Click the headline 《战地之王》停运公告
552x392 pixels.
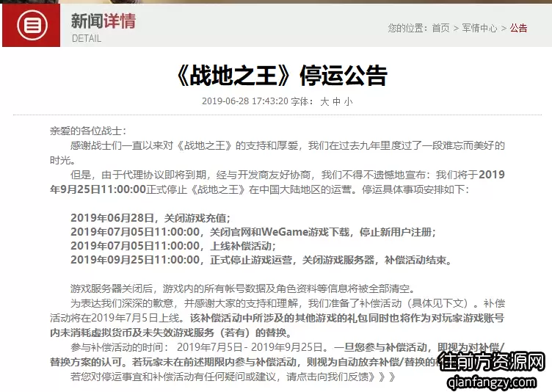[x=282, y=76]
